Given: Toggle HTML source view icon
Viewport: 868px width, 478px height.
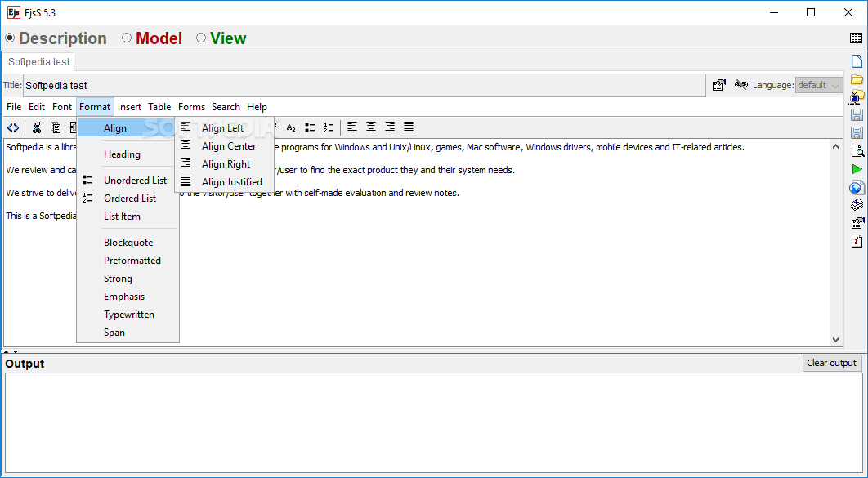Looking at the screenshot, I should (x=13, y=127).
